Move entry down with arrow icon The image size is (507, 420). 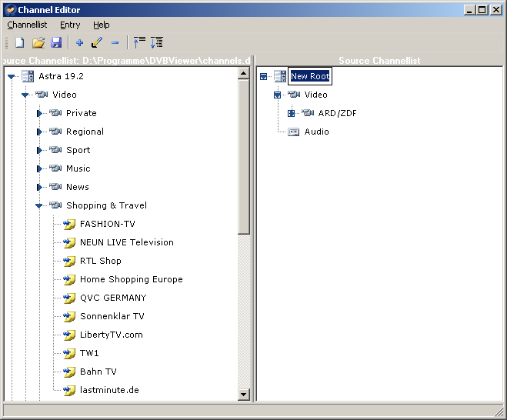(157, 42)
